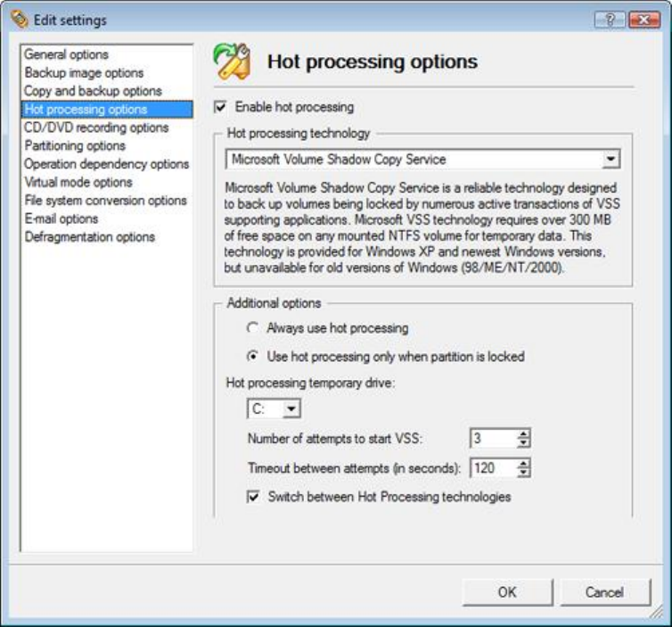Select Use hot processing only when partition is locked
This screenshot has height=627, width=672.
pyautogui.click(x=253, y=357)
